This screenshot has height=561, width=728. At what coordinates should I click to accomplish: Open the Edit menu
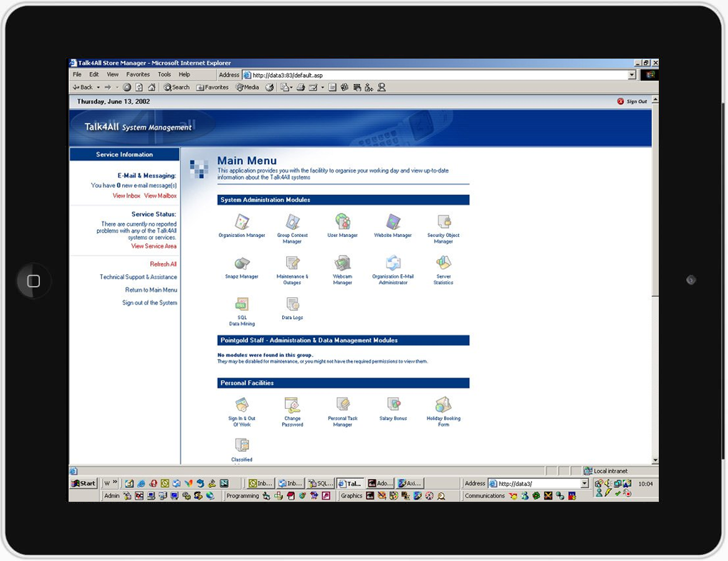click(93, 74)
